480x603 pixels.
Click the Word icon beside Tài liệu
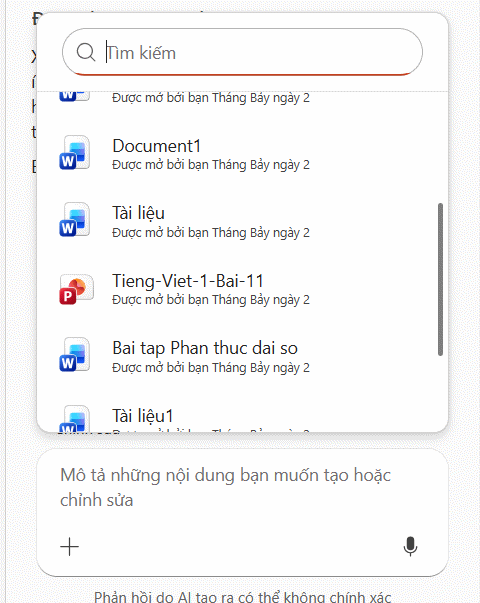pyautogui.click(x=75, y=220)
